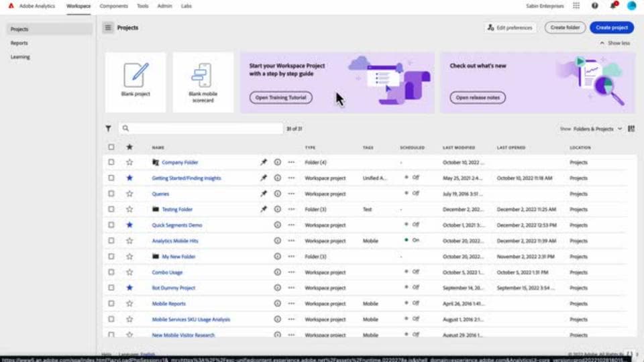
Task: Select Reports in the left sidebar
Action: coord(49,43)
